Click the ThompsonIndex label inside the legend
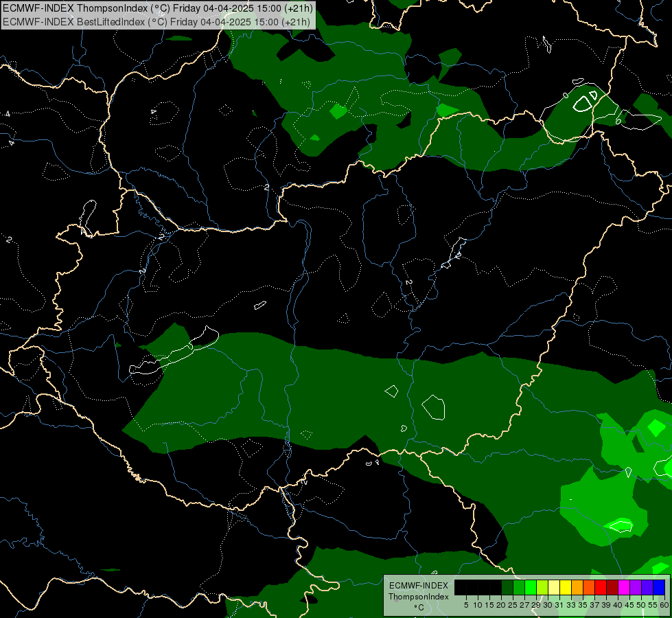 (x=419, y=597)
